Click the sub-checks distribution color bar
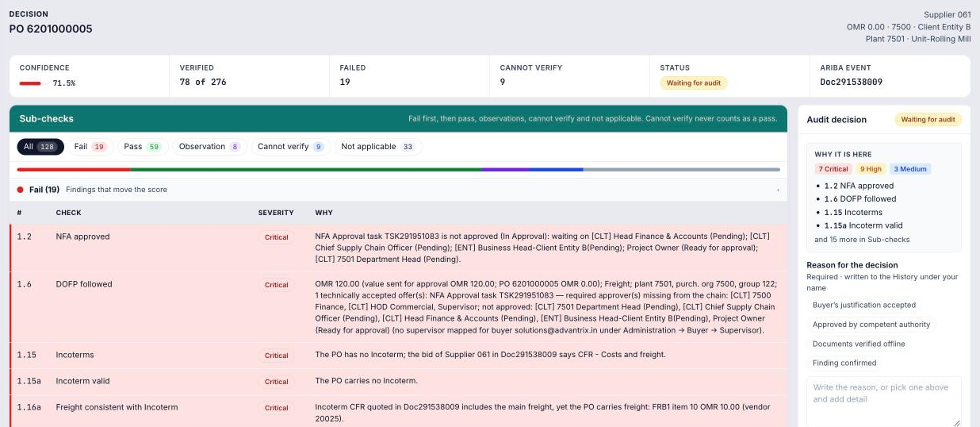980x427 pixels. click(x=398, y=169)
